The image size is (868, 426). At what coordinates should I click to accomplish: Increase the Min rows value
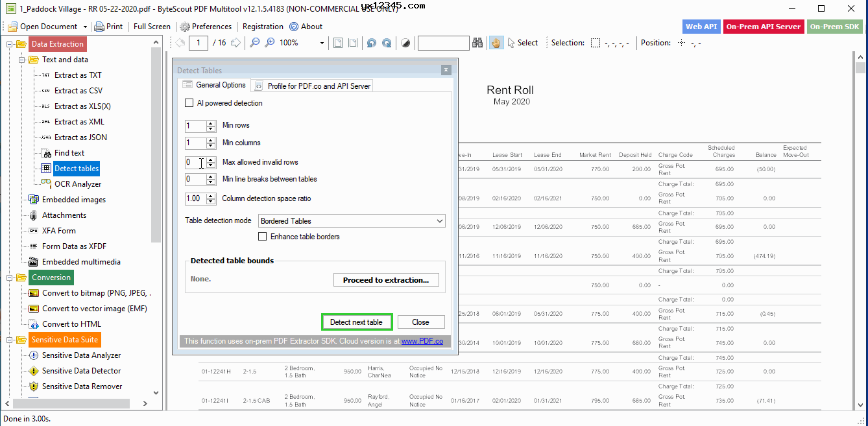[x=211, y=123]
